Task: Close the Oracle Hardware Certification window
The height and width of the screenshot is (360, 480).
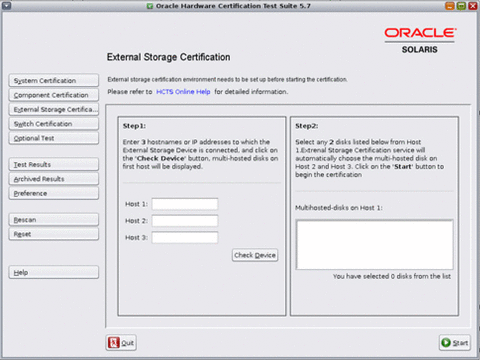Action: 472,6
